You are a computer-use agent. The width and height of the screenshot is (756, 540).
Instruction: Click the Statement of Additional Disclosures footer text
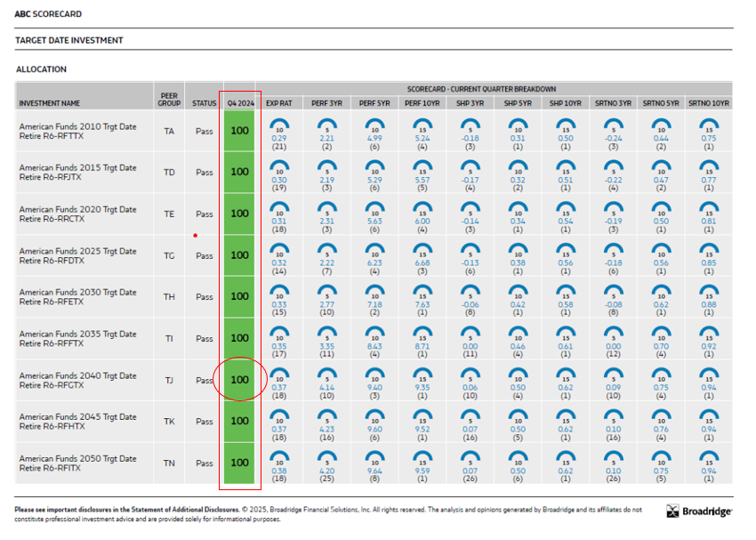[x=185, y=509]
